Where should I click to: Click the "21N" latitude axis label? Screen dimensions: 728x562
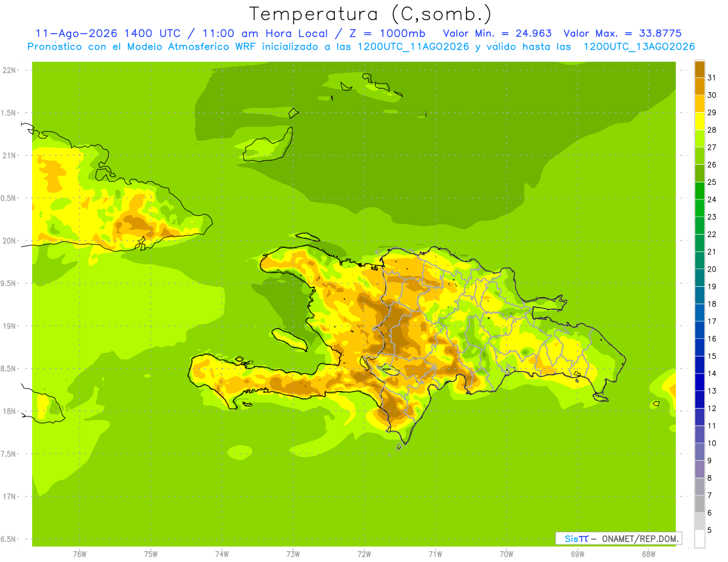10,155
